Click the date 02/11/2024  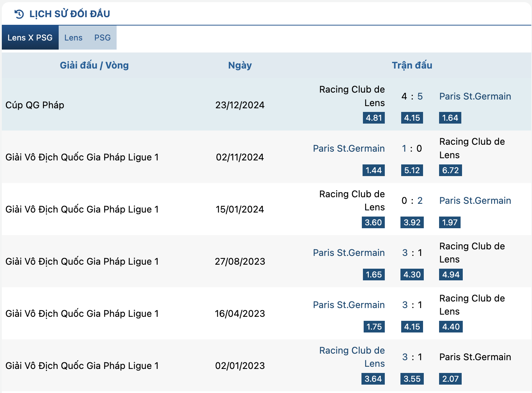(240, 157)
